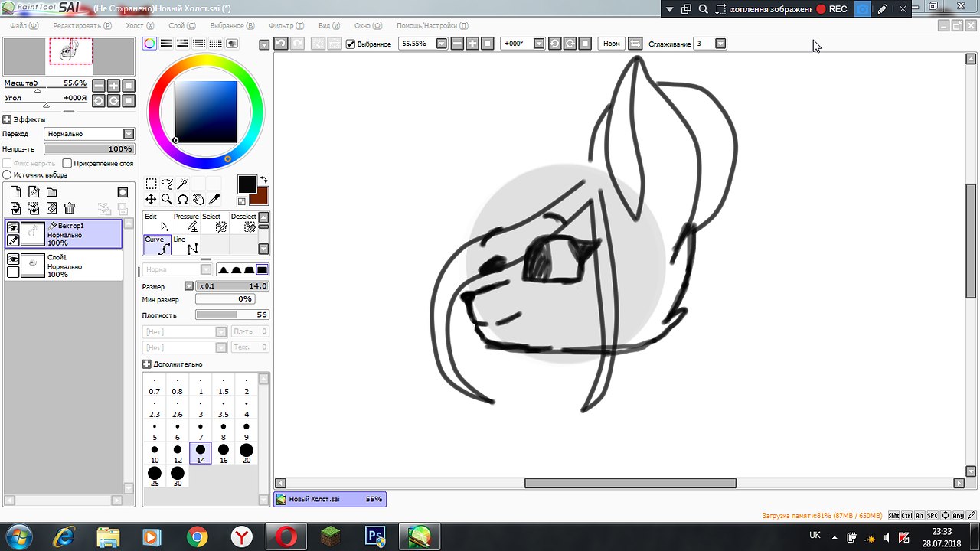Choose the Lasso selection tool

[x=167, y=184]
